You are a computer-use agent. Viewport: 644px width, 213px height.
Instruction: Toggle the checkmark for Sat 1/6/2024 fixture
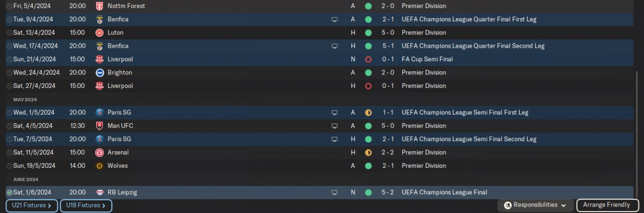point(9,192)
